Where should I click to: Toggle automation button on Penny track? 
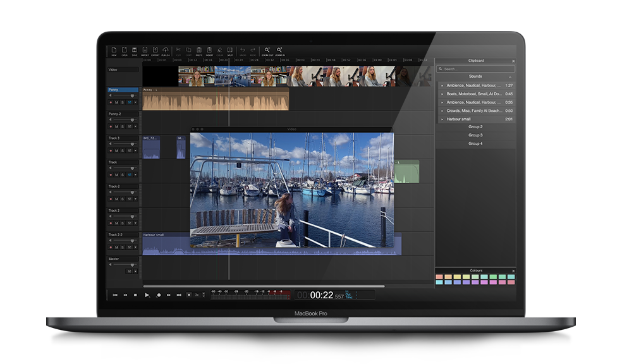click(x=130, y=102)
